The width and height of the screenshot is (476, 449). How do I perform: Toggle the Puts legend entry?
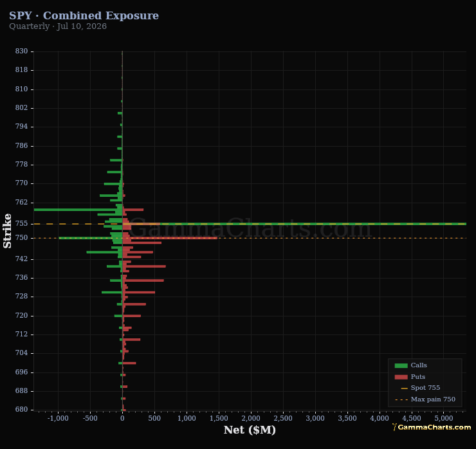(410, 377)
